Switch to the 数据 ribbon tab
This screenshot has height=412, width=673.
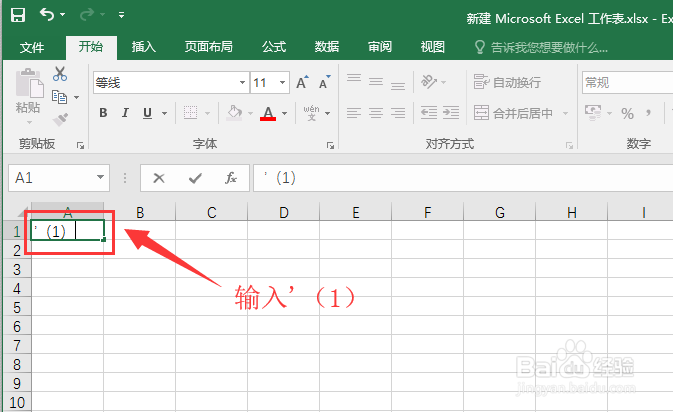click(327, 47)
